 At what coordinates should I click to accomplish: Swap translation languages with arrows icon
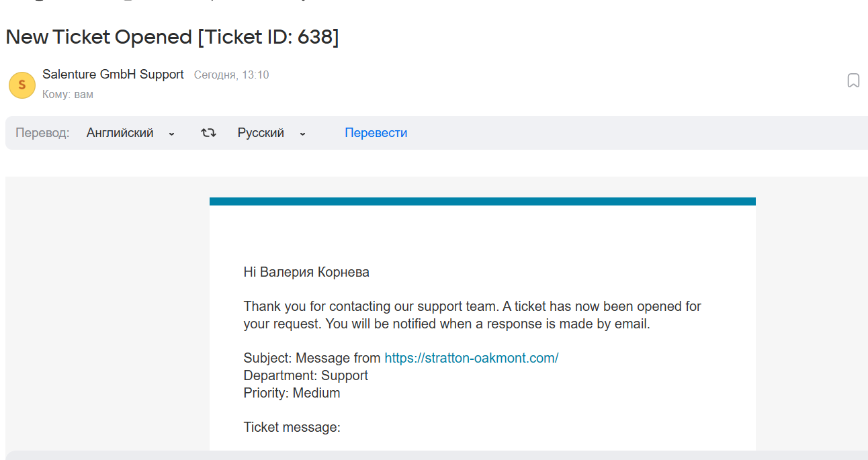[x=208, y=133]
